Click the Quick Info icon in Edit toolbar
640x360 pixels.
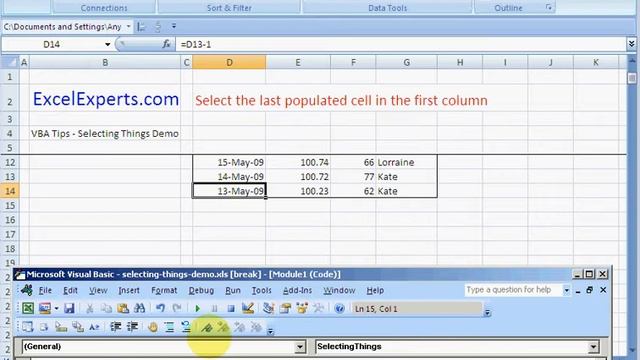(x=61, y=327)
